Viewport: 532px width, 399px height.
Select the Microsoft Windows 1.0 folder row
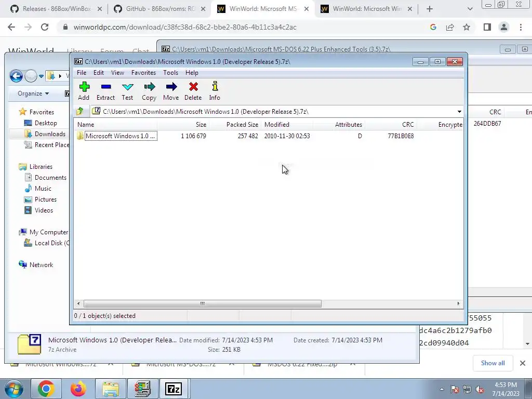pos(268,136)
